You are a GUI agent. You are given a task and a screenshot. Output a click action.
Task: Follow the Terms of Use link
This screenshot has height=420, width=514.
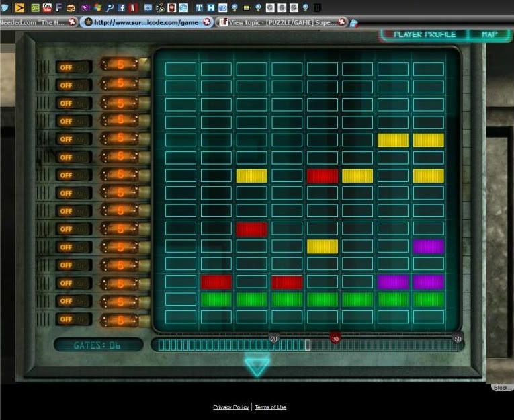[270, 407]
